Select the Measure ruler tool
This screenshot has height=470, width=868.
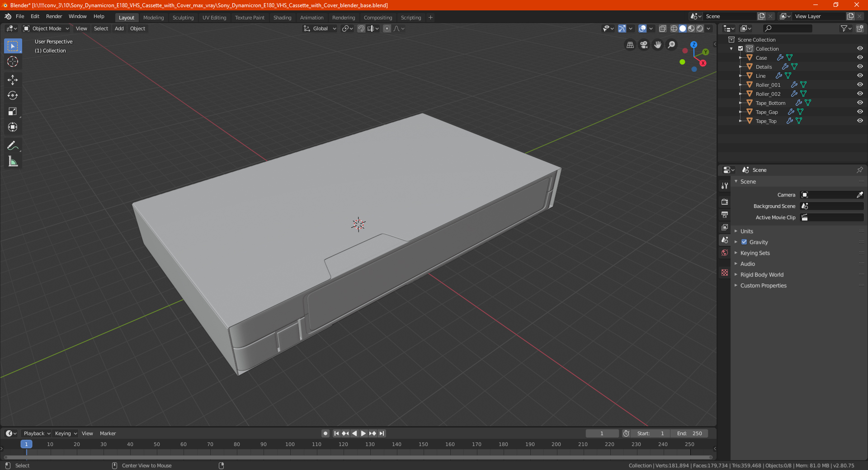(13, 161)
